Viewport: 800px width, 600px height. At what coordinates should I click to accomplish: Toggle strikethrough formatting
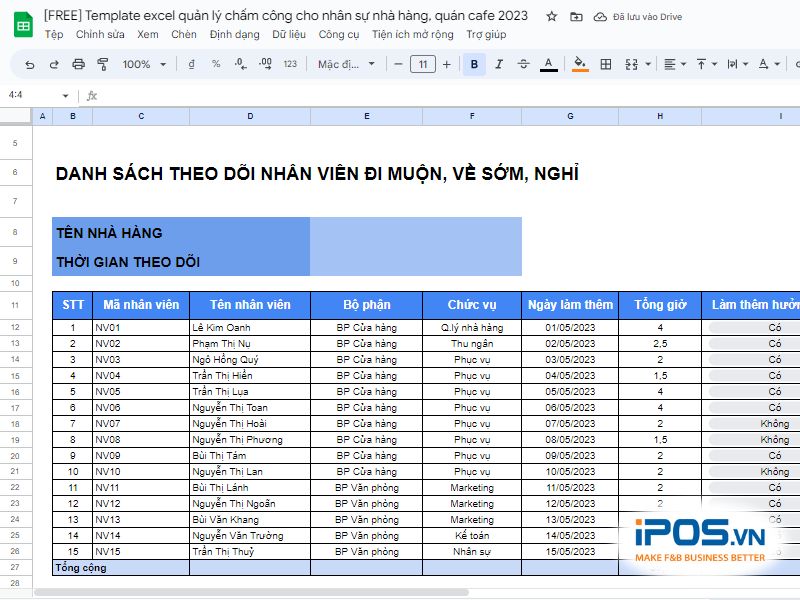click(523, 64)
